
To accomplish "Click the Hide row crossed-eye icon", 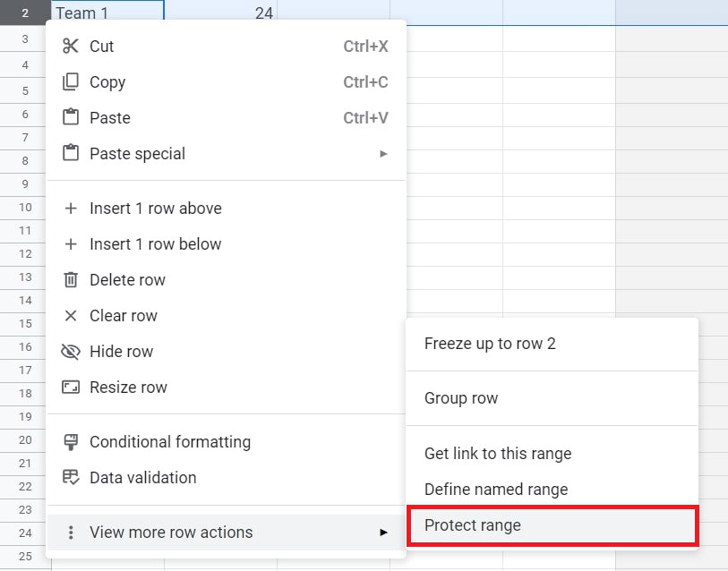I will (x=71, y=351).
